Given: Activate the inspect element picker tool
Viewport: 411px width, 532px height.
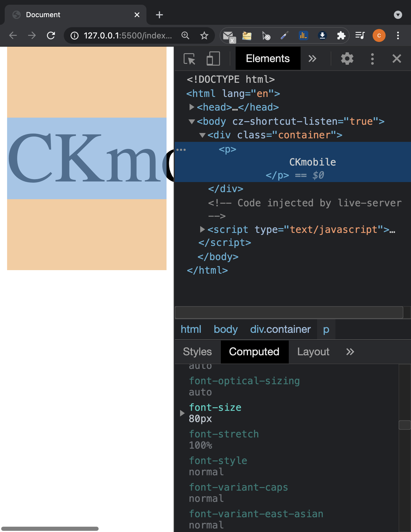Looking at the screenshot, I should pyautogui.click(x=189, y=59).
